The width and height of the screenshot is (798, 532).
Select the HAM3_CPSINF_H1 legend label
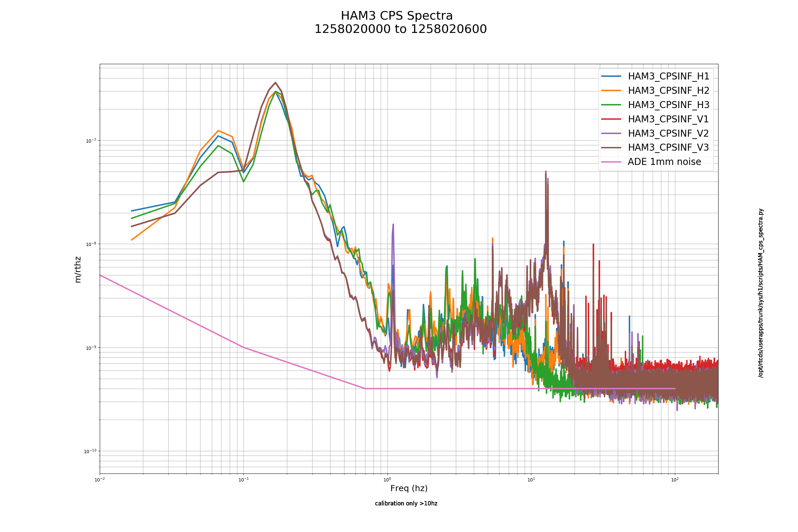tap(668, 77)
